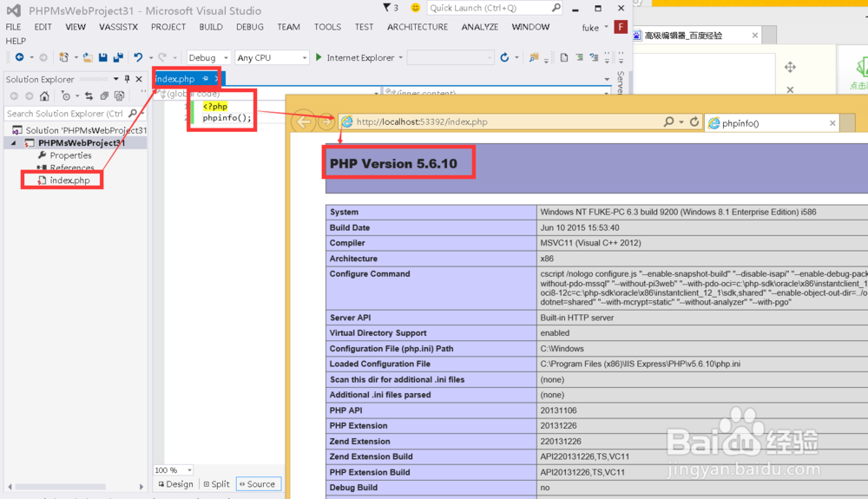Viewport: 868px width, 499px height.
Task: Open the BUILD menu
Action: point(211,27)
